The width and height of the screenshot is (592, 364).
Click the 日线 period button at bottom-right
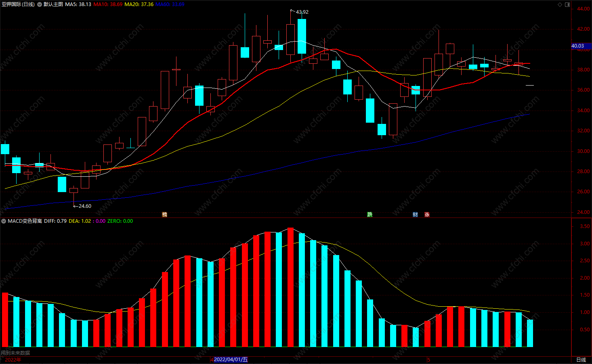coord(581,360)
